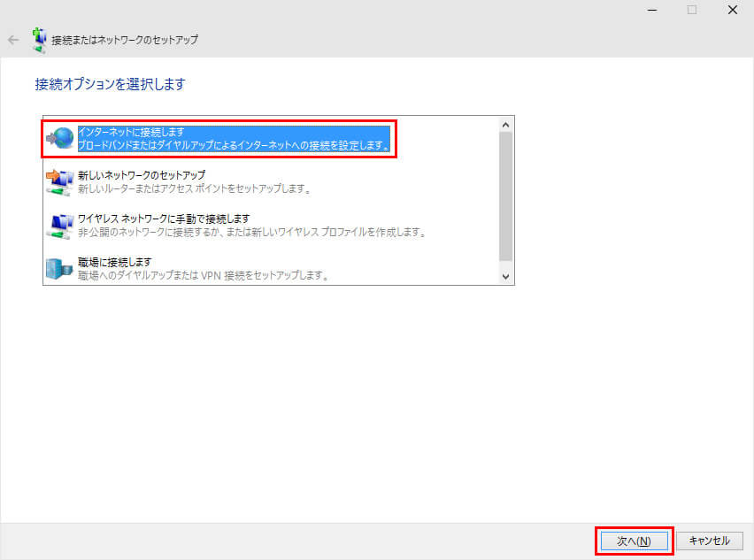
Task: Click the workplace connection building icon
Action: (x=59, y=269)
